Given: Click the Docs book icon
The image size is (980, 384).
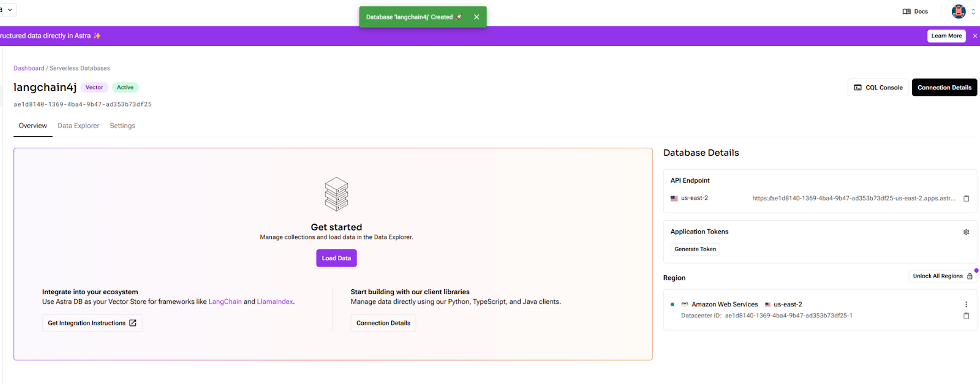Looking at the screenshot, I should click(x=906, y=11).
